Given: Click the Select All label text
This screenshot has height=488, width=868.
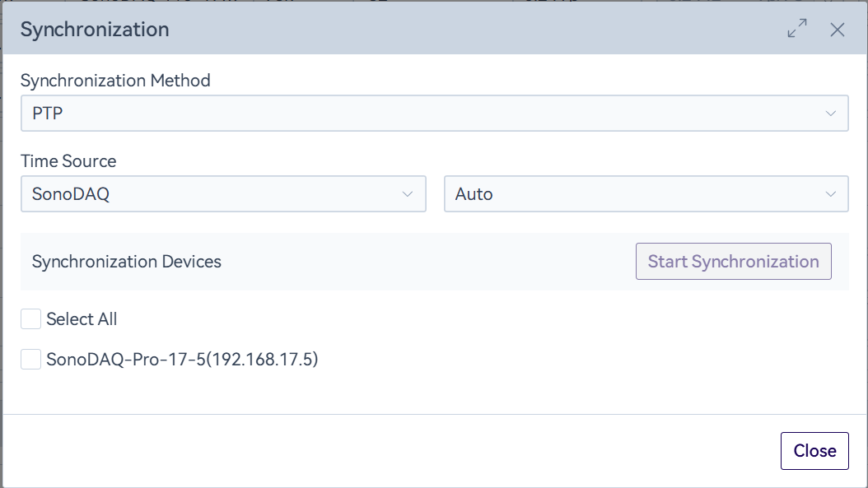Looking at the screenshot, I should point(82,319).
